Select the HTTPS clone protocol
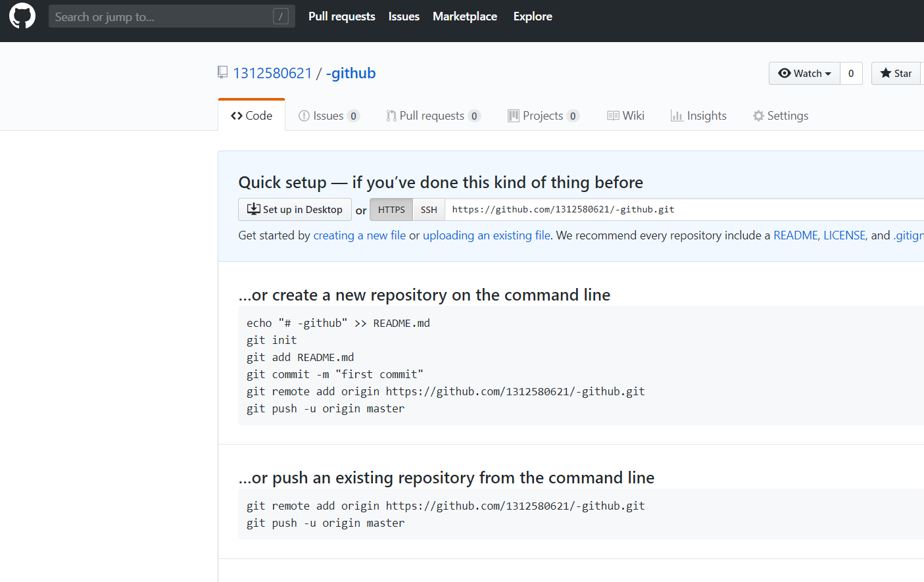The height and width of the screenshot is (582, 924). (391, 210)
